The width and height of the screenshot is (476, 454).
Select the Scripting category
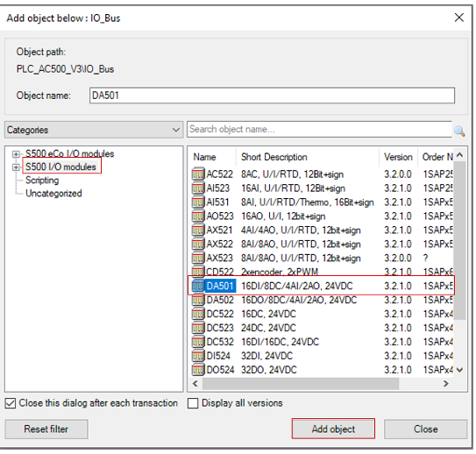click(42, 181)
